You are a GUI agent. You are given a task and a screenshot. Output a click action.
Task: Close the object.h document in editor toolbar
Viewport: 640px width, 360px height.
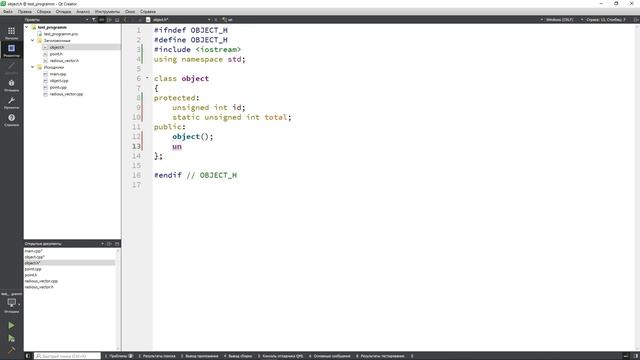tap(216, 20)
